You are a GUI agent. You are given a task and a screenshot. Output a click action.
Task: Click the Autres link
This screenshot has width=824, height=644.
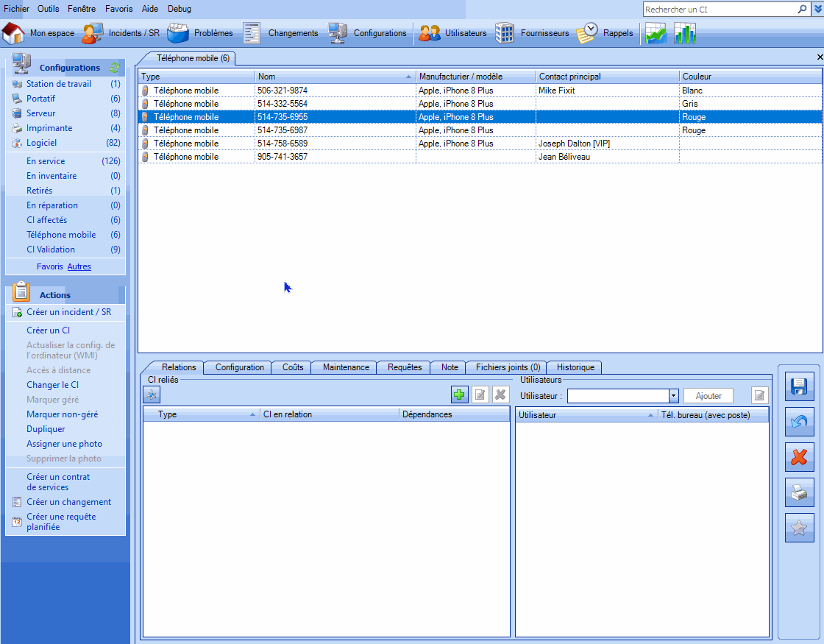pyautogui.click(x=79, y=266)
